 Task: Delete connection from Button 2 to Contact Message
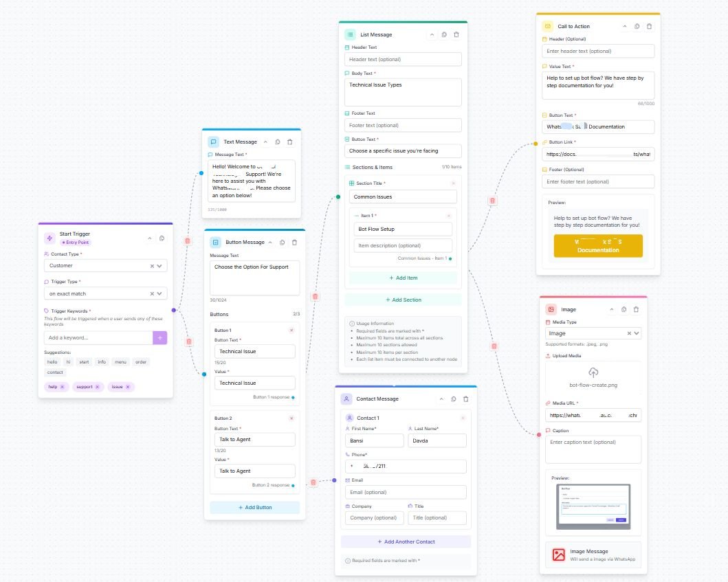tap(313, 482)
